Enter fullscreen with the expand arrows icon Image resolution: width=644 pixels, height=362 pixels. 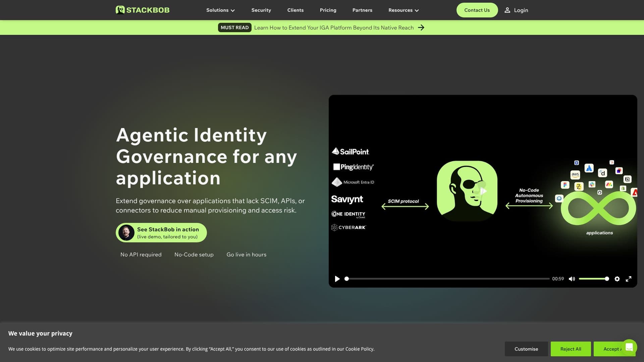pos(629,279)
